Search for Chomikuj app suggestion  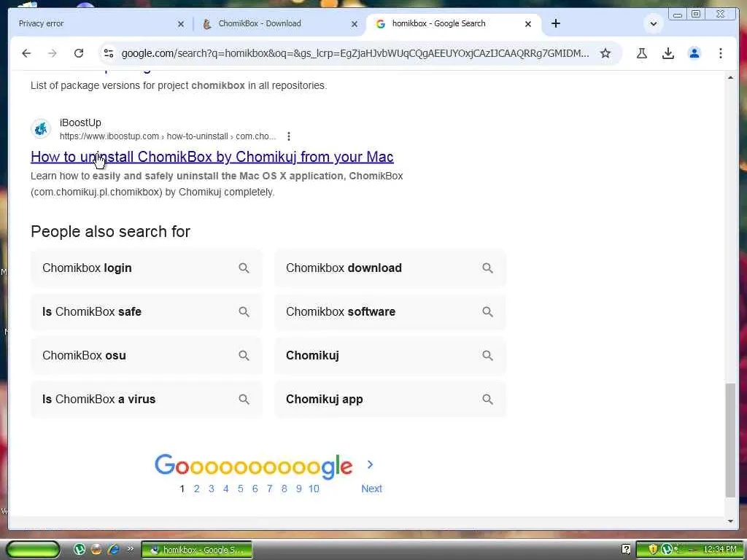pyautogui.click(x=390, y=400)
